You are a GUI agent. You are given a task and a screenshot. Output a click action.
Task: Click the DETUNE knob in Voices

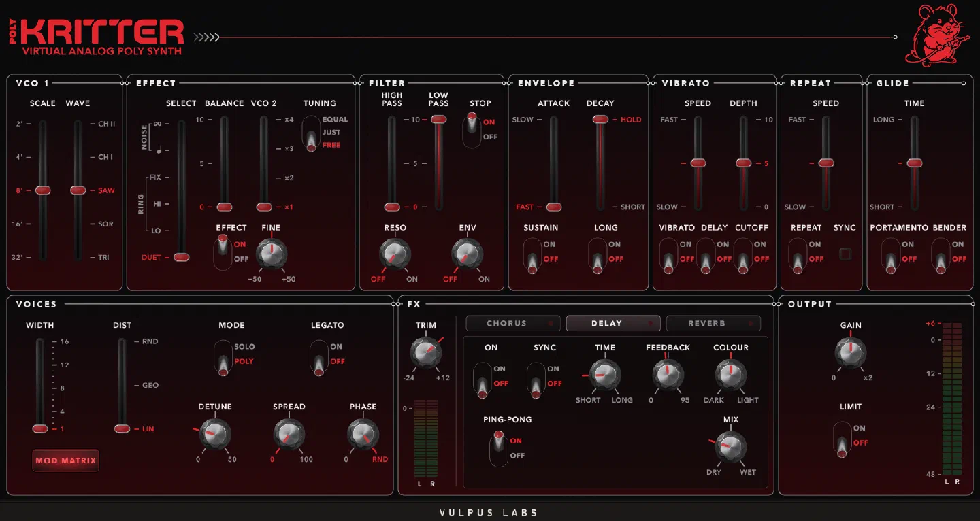[215, 434]
